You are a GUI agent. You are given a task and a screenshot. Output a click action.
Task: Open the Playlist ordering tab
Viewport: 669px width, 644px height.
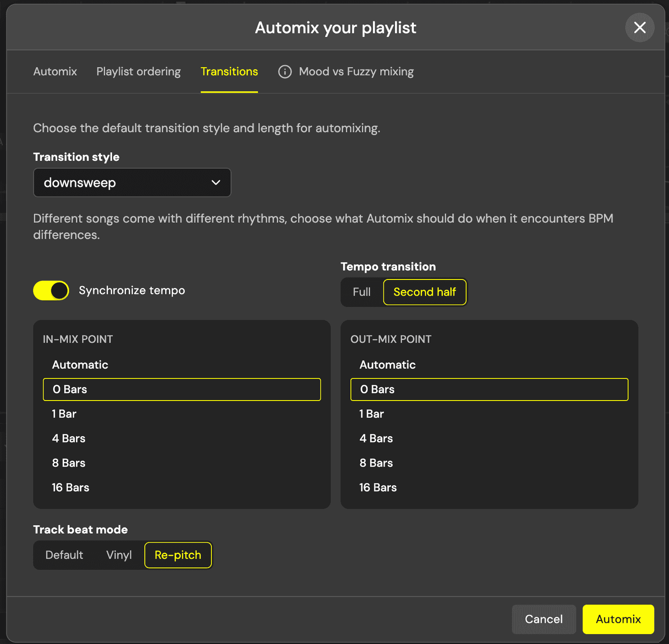139,72
